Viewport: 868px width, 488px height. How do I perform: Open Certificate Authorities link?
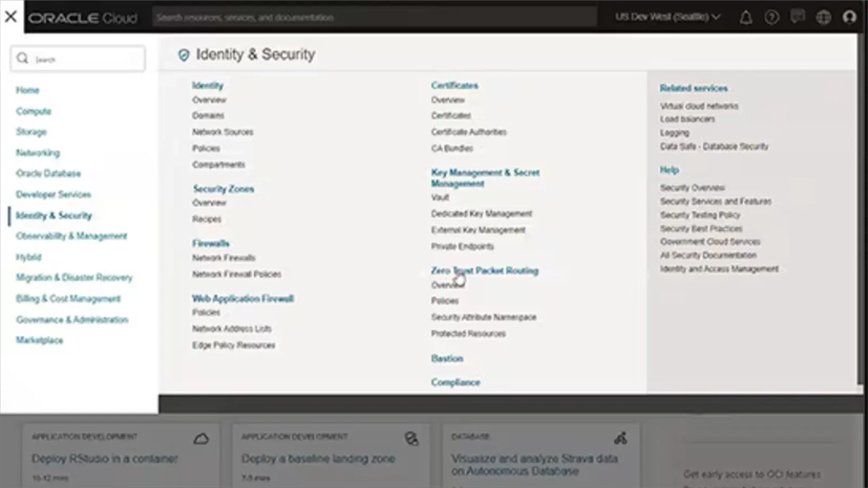tap(469, 131)
